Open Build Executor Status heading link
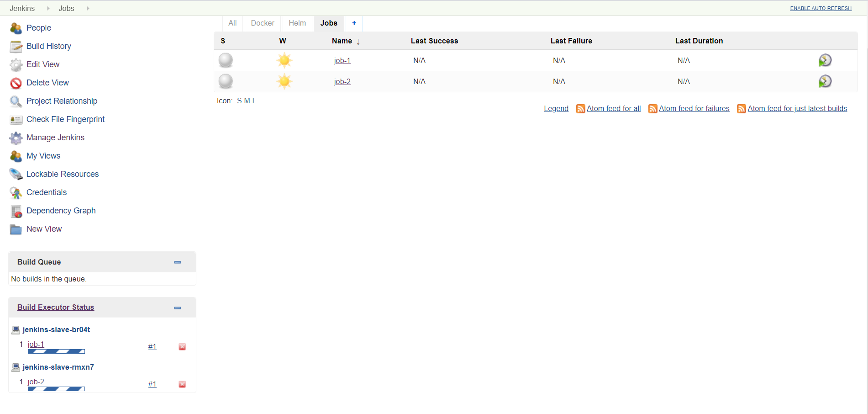868x414 pixels. (x=56, y=308)
